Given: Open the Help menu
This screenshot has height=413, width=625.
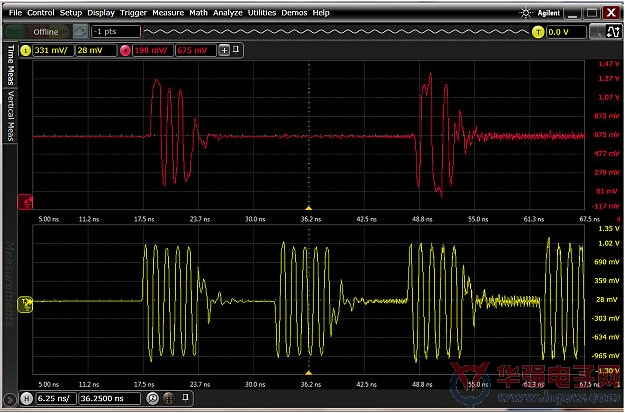Looking at the screenshot, I should pyautogui.click(x=321, y=13).
